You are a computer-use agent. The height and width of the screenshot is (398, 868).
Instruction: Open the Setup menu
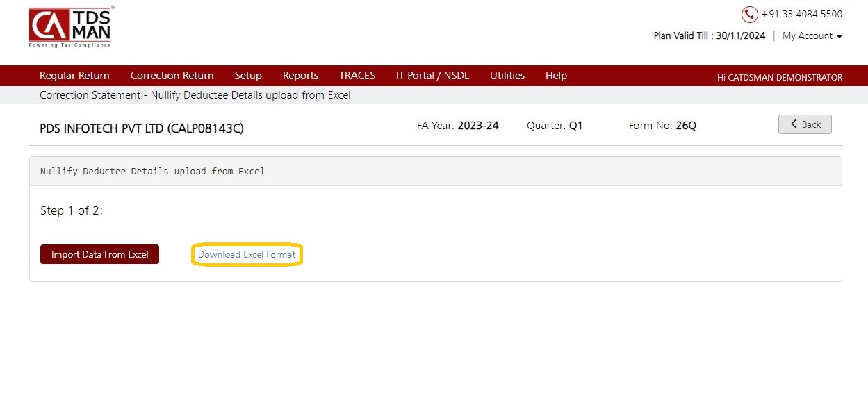click(x=248, y=76)
